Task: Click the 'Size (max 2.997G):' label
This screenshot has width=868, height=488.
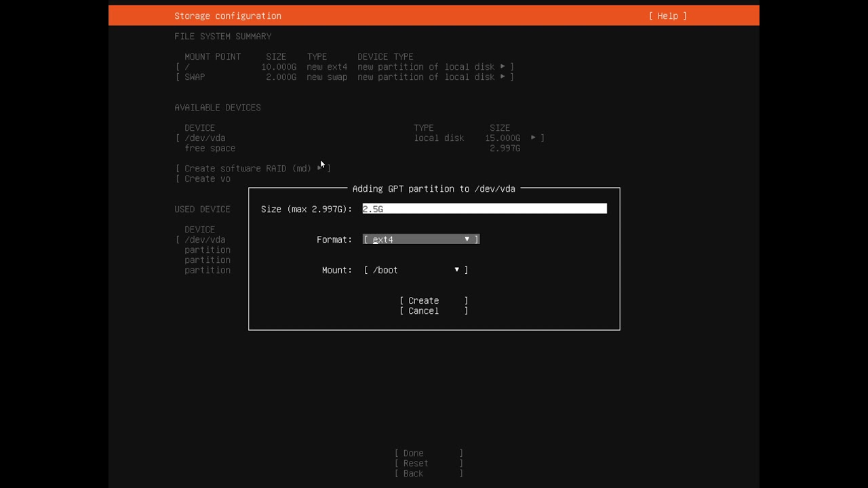Action: pos(307,209)
